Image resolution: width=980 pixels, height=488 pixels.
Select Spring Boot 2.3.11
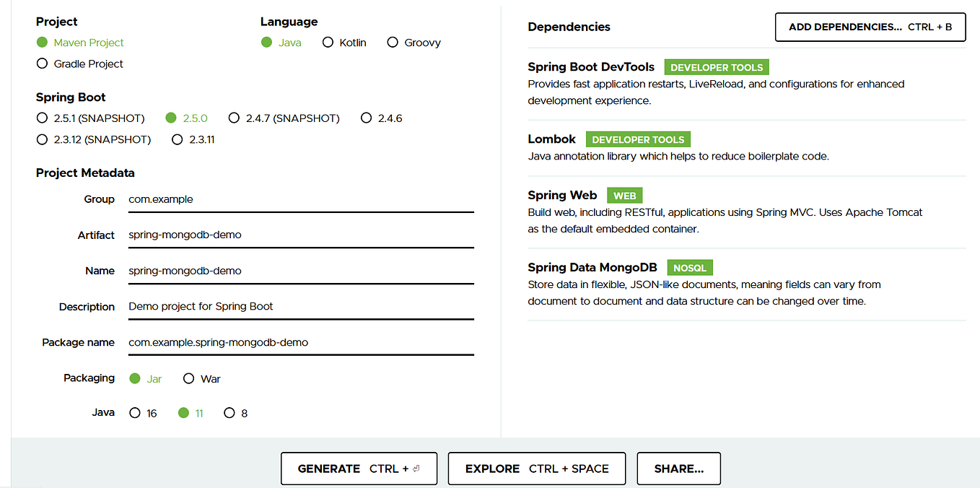point(178,139)
